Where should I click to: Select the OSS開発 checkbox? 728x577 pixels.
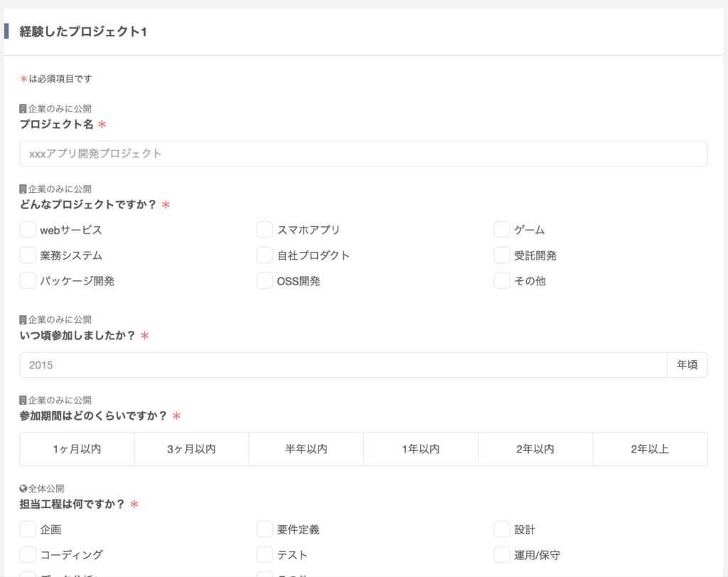264,280
